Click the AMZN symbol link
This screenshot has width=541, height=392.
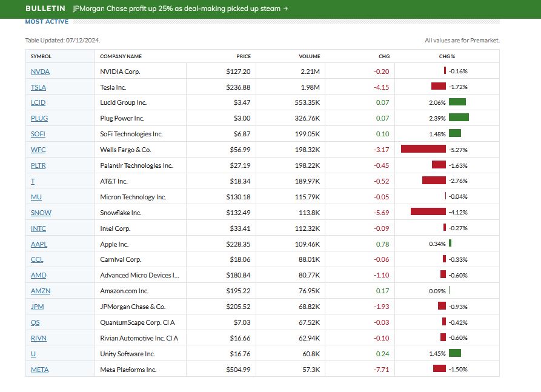pyautogui.click(x=40, y=291)
